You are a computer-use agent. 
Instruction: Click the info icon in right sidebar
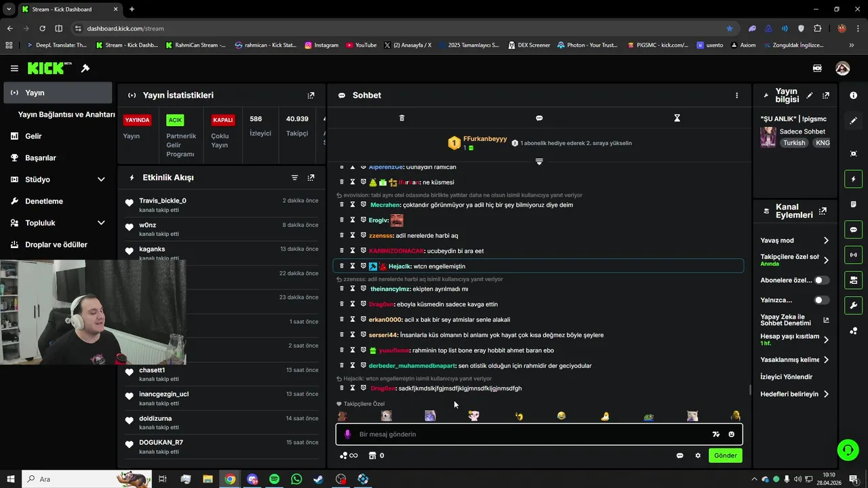pos(853,96)
